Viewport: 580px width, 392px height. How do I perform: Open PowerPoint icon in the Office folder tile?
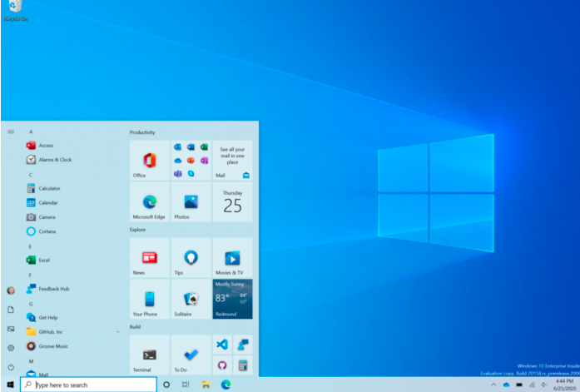191,161
